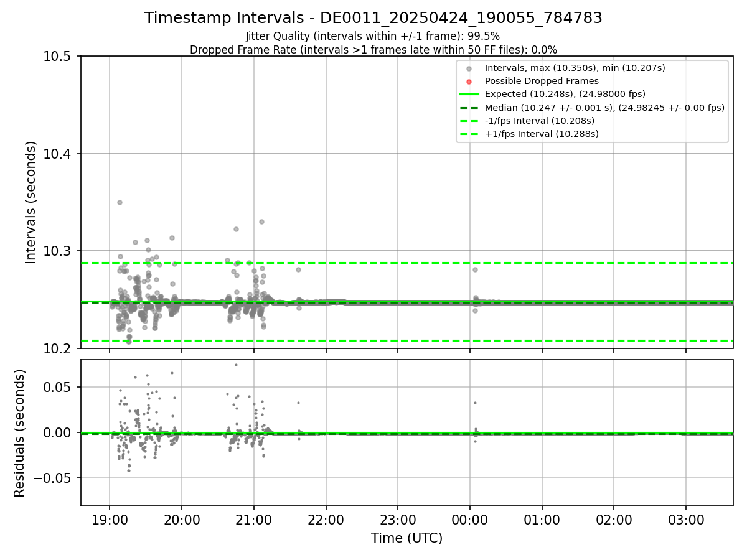747x560 pixels.
Task: Click the highest residual point above 0.05
Action: point(236,365)
